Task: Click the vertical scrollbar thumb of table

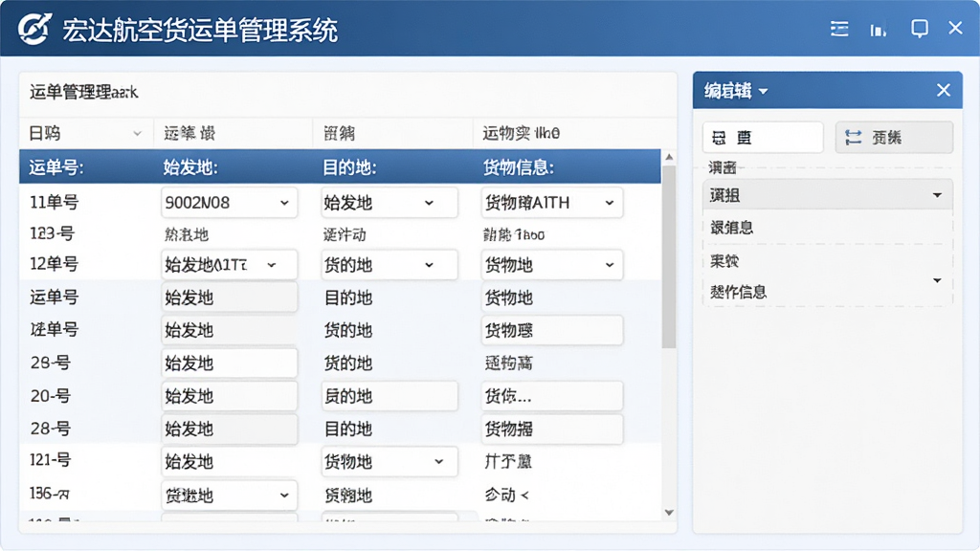Action: (x=669, y=256)
